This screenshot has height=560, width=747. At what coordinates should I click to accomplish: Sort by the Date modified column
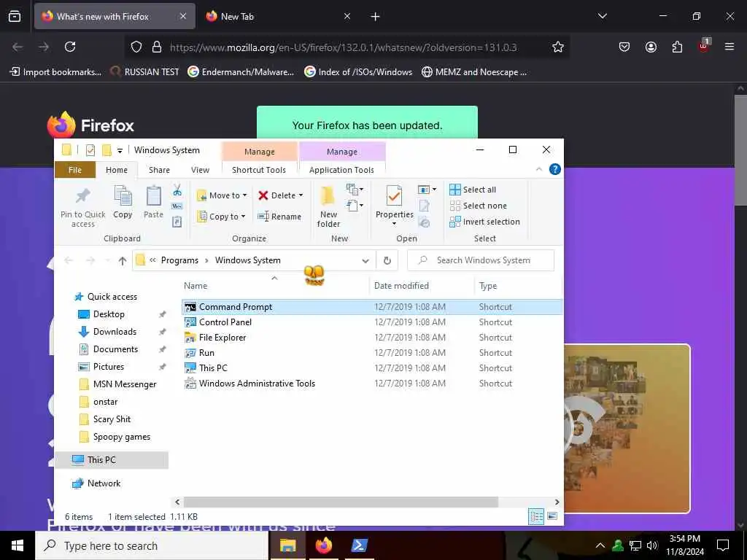pos(421,286)
